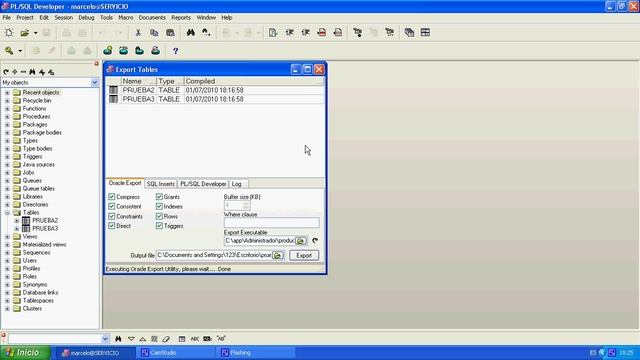Open the My objects filter dropdown

(x=95, y=82)
